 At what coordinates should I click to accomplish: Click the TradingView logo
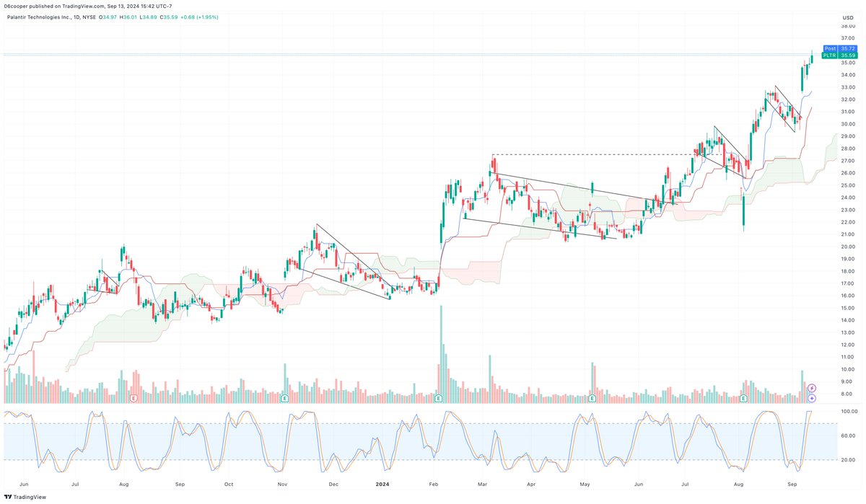(25, 496)
